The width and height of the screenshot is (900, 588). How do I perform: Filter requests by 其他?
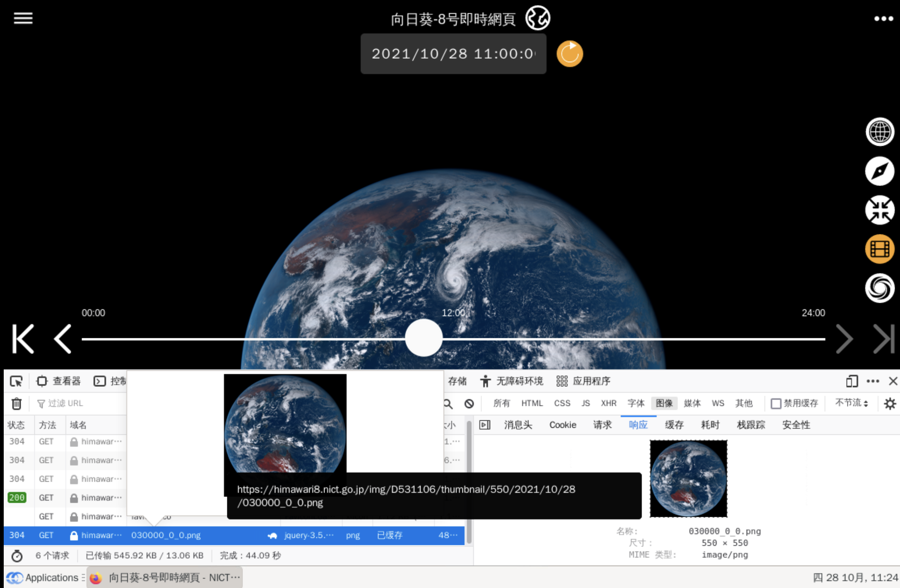point(744,403)
